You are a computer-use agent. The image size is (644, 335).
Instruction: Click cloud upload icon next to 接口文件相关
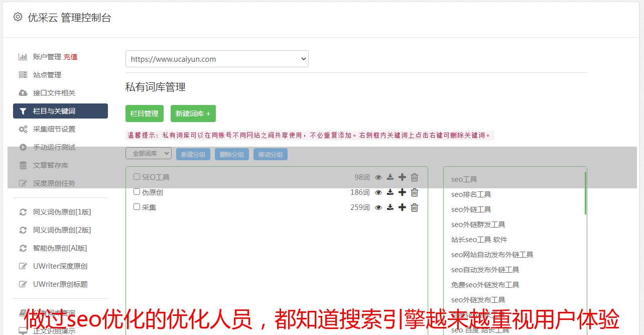(23, 93)
